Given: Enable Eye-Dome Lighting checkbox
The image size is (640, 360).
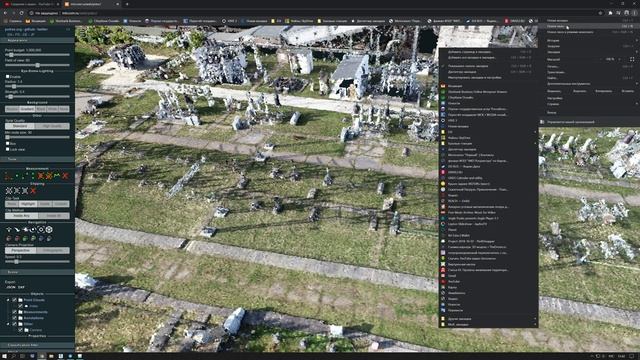Looking at the screenshot, I should point(7,76).
